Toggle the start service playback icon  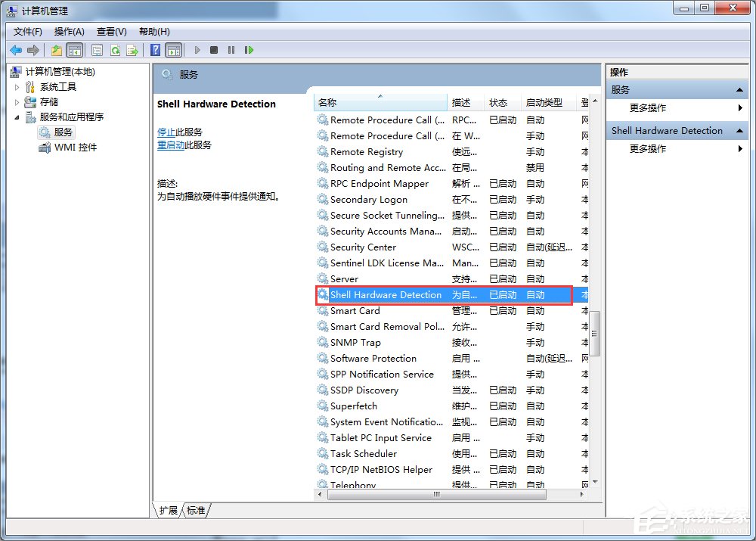click(x=197, y=50)
